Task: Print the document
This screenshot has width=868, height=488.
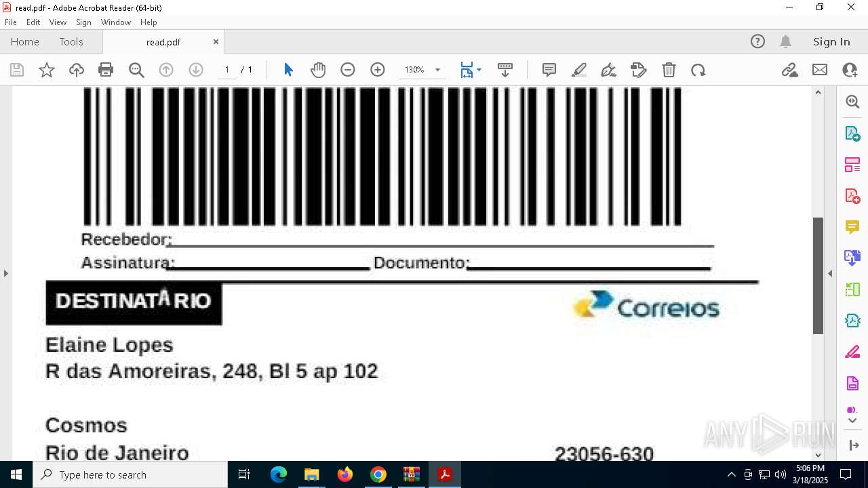Action: [x=106, y=70]
